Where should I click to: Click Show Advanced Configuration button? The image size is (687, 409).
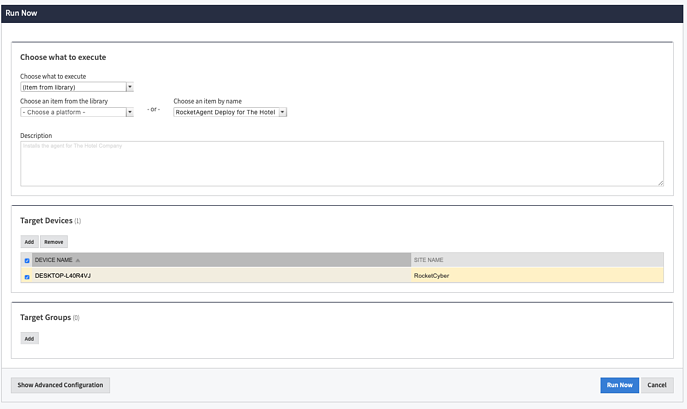[x=60, y=385]
